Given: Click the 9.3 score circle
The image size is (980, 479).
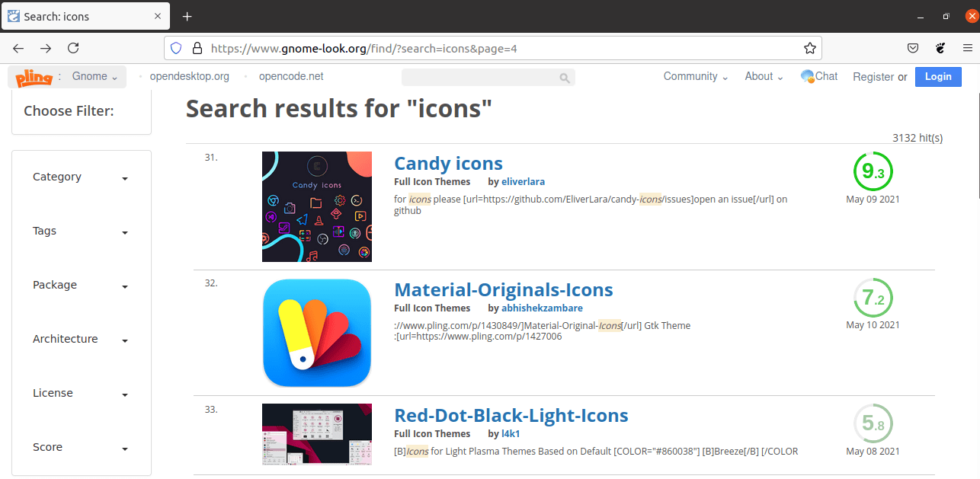Looking at the screenshot, I should tap(873, 172).
